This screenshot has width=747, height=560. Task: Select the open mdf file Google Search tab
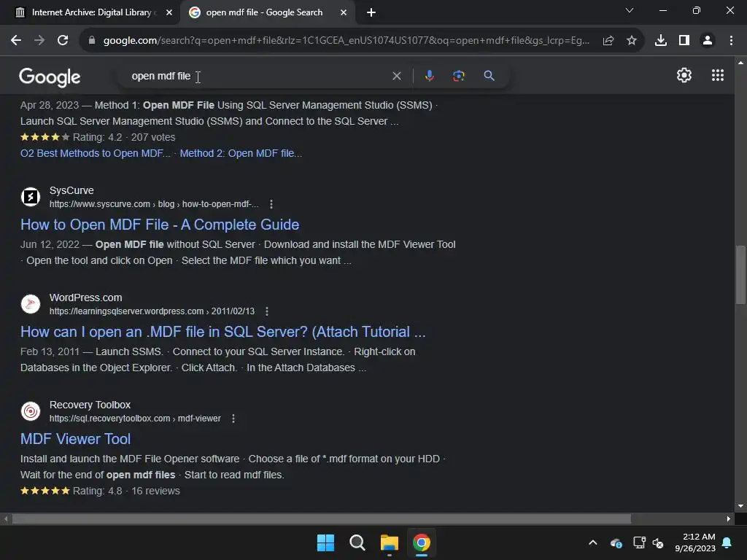click(264, 12)
